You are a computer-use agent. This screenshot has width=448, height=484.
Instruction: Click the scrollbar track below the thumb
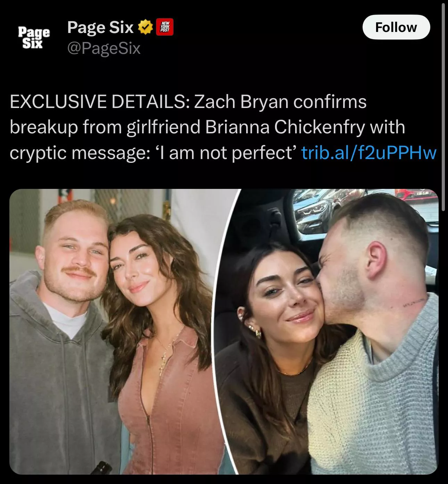(x=443, y=347)
